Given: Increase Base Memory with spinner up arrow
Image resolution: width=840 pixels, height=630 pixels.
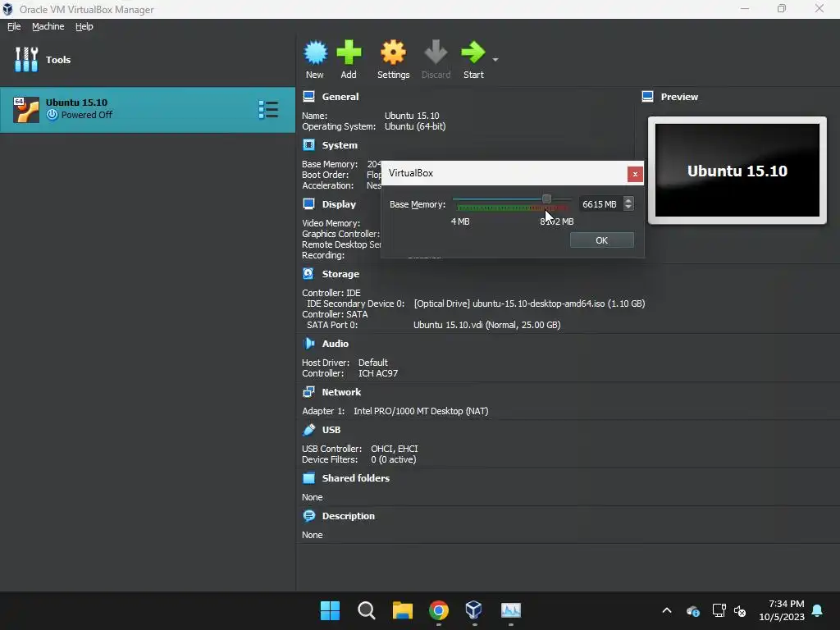Looking at the screenshot, I should (x=628, y=200).
